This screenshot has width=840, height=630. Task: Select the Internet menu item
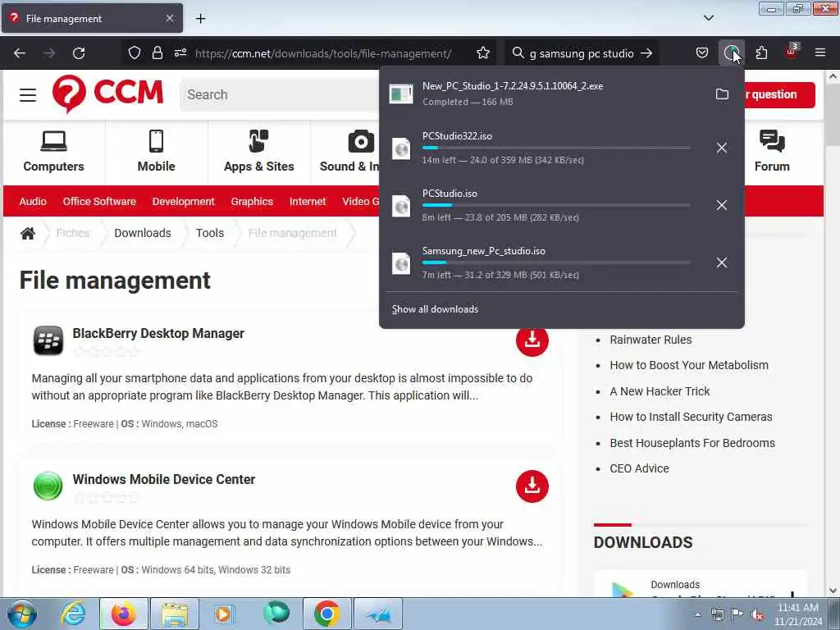[308, 202]
